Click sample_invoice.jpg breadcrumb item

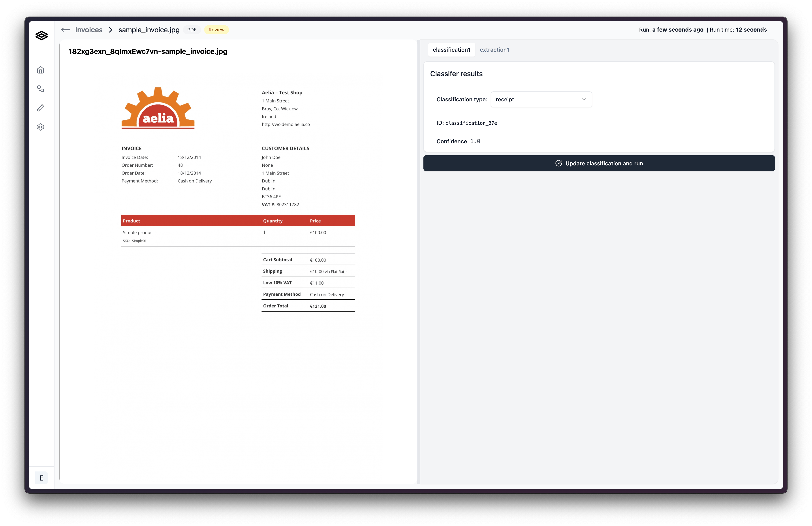[149, 30]
